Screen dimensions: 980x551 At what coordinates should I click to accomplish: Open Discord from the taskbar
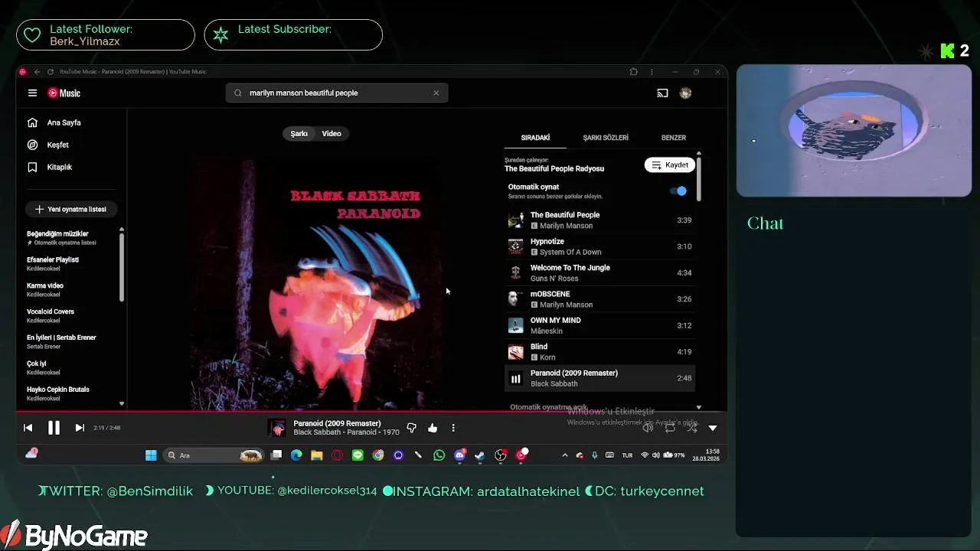[x=459, y=455]
